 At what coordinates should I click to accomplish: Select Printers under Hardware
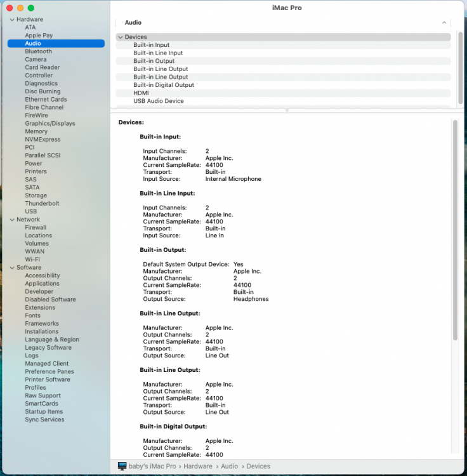[x=36, y=171]
